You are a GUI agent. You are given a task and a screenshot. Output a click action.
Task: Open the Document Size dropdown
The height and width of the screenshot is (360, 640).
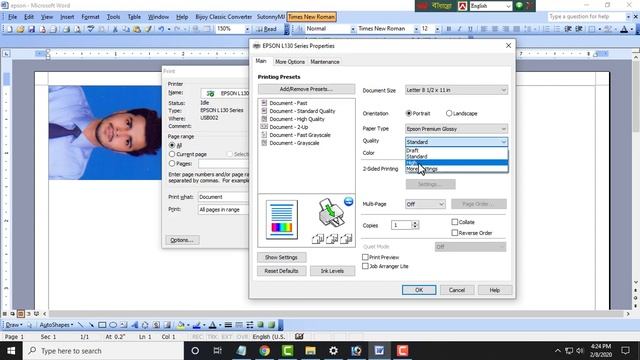456,90
